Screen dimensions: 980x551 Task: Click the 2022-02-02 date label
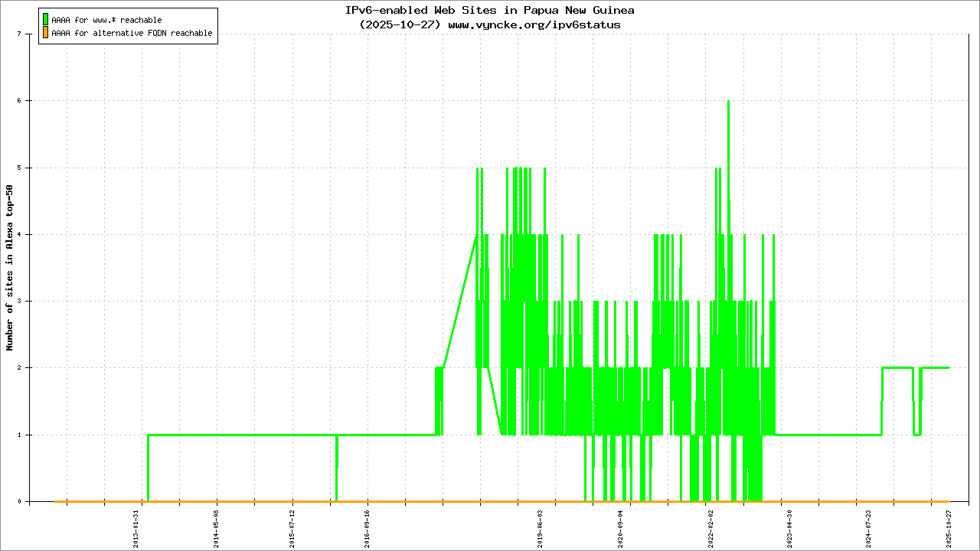[x=711, y=525]
